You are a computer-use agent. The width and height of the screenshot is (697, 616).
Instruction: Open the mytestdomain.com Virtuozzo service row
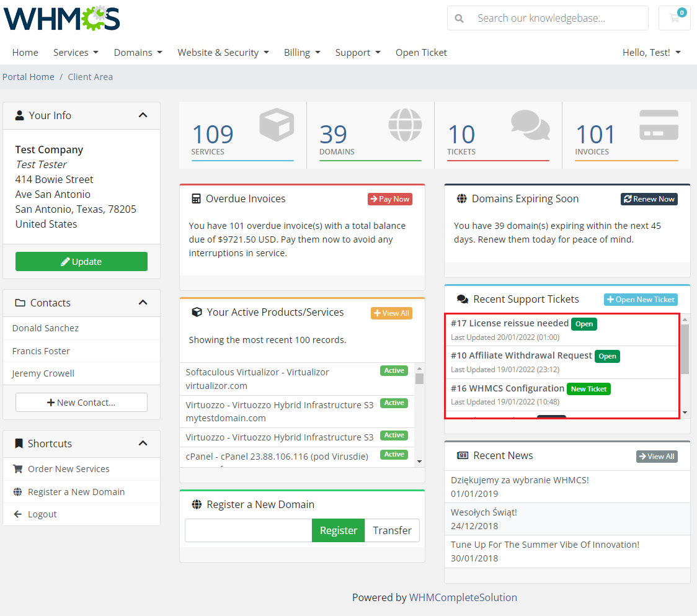297,411
